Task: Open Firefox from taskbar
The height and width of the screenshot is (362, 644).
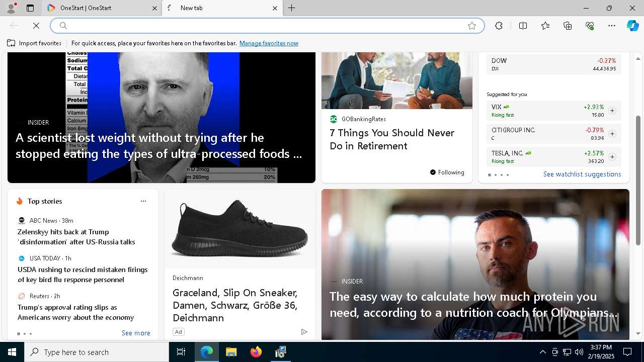Action: pos(256,352)
